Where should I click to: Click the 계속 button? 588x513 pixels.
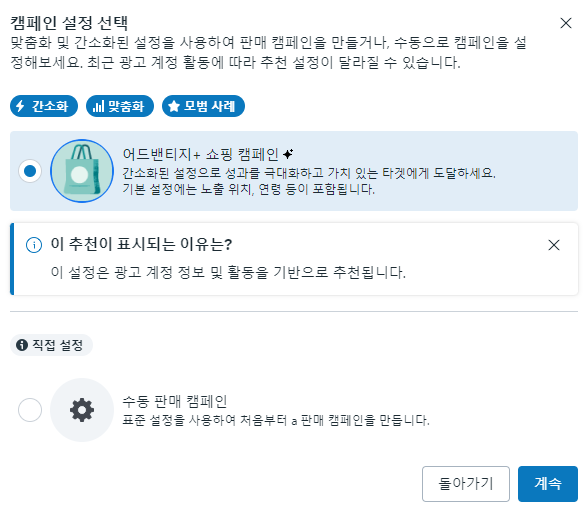click(548, 484)
